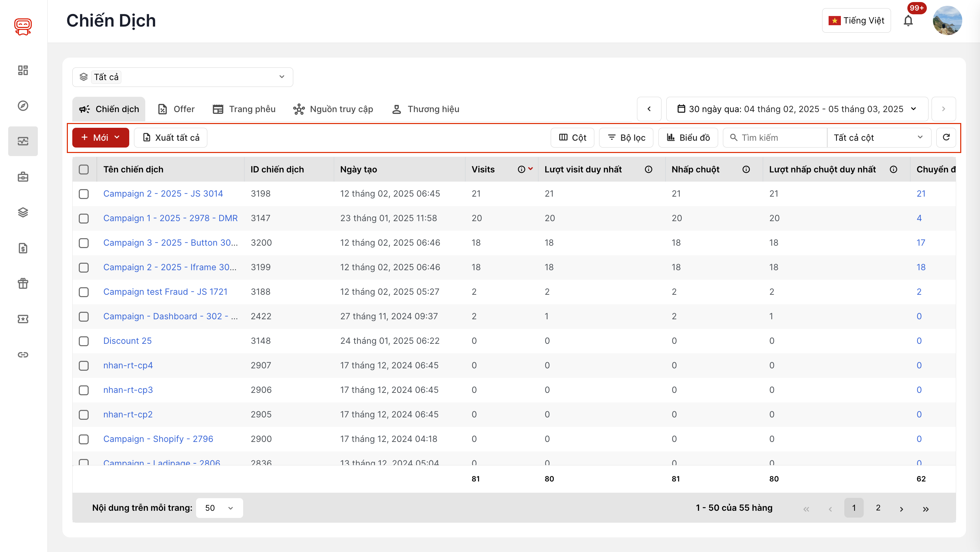Click the Xuất tất cả export button
The width and height of the screenshot is (980, 552).
click(x=171, y=138)
